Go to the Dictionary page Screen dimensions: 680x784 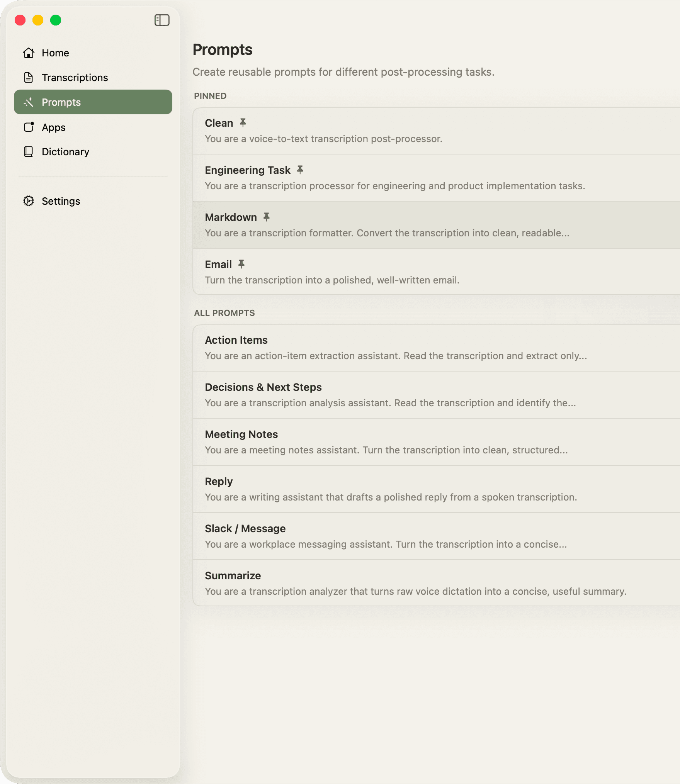pos(65,152)
